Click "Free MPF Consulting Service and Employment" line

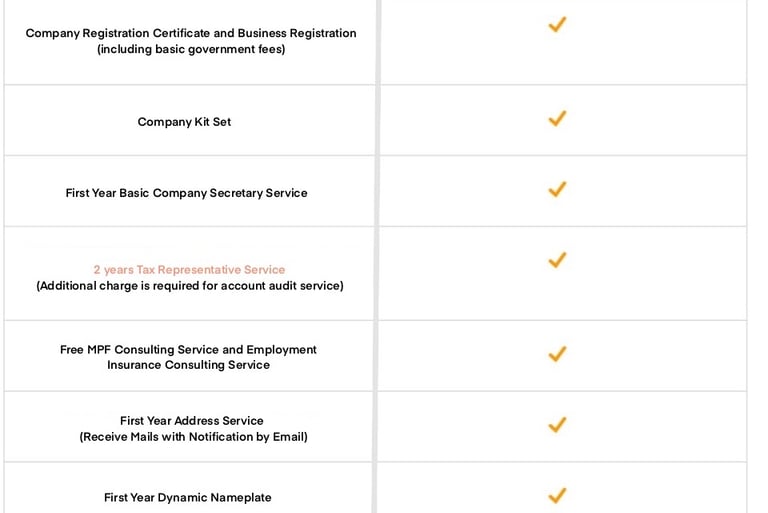click(188, 350)
